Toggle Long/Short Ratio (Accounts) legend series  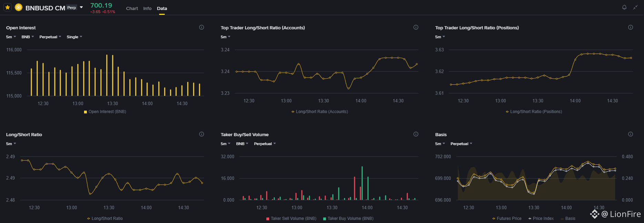[320, 112]
